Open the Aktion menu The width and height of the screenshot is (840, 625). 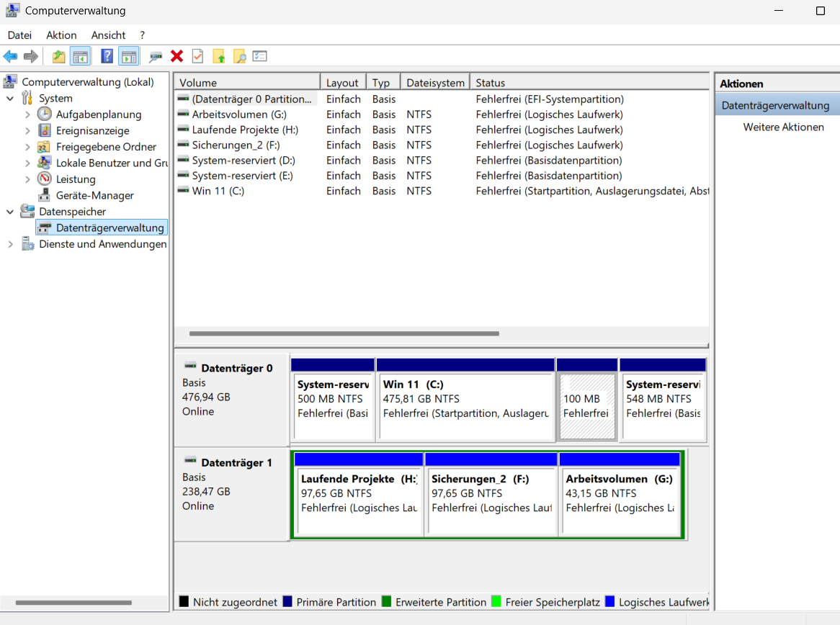click(61, 35)
